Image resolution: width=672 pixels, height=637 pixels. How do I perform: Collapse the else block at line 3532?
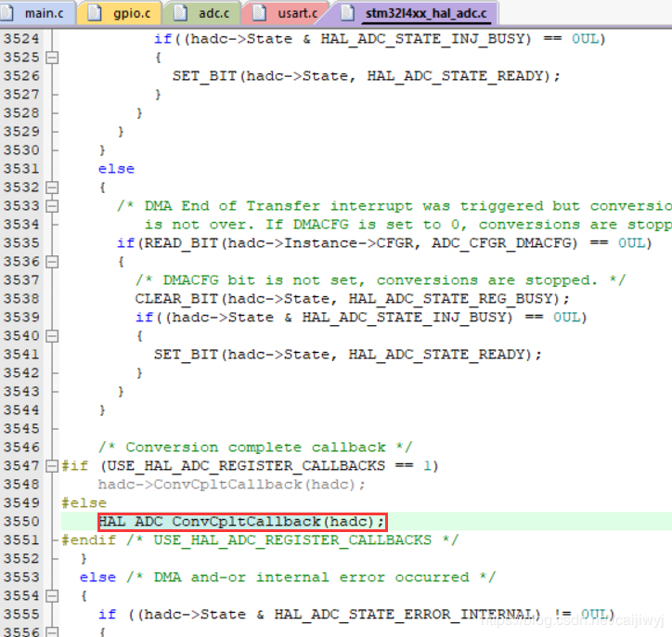52,188
